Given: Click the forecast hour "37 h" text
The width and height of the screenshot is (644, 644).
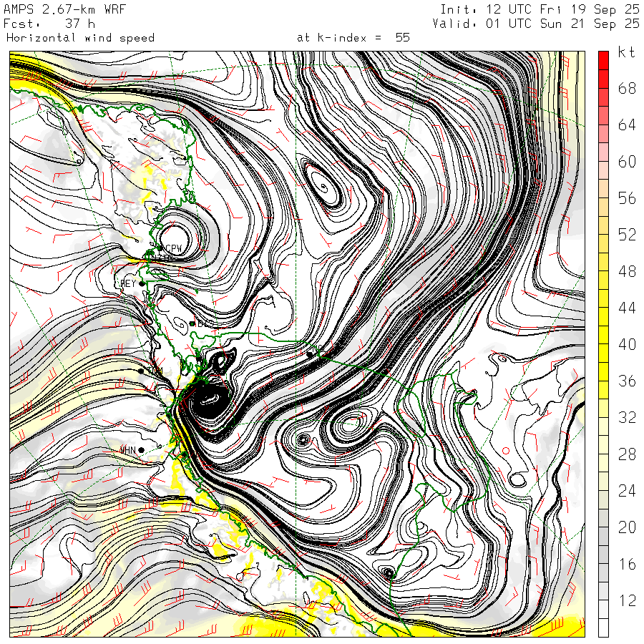Looking at the screenshot, I should [80, 24].
